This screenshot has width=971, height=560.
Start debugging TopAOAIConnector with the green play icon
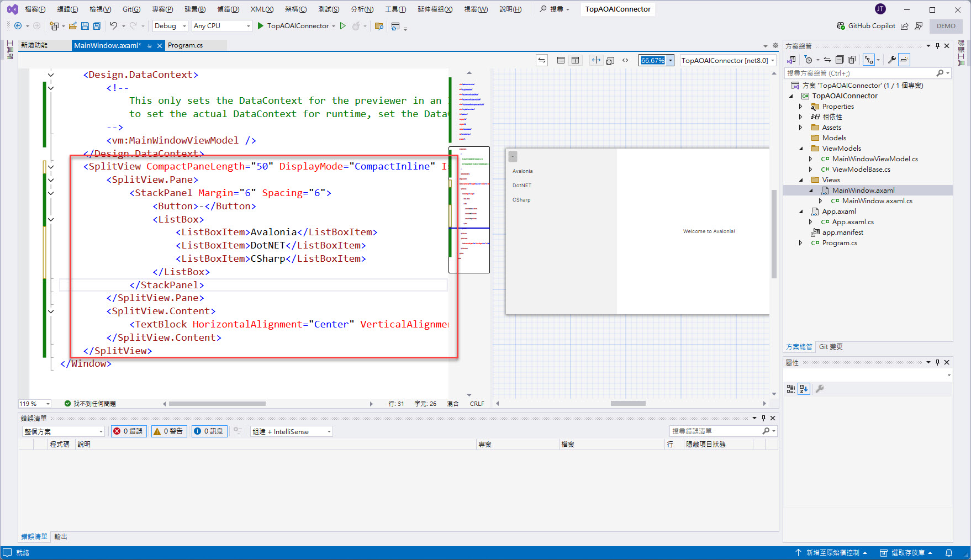tap(261, 26)
